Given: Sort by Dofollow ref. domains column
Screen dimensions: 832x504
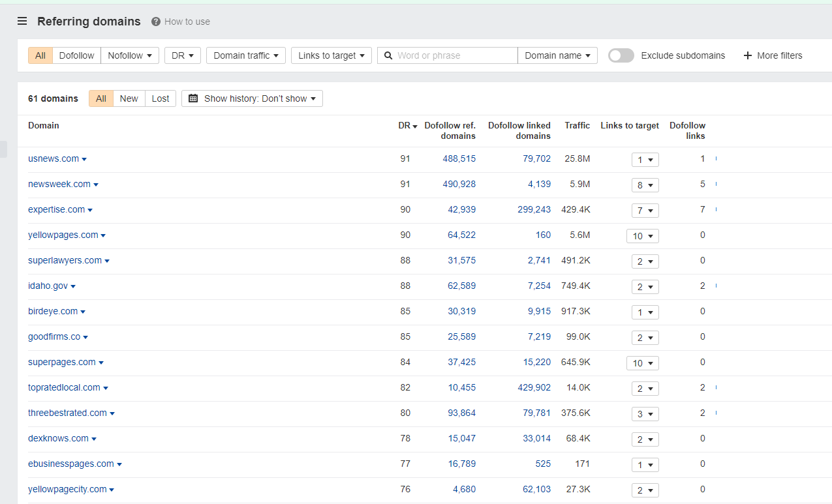Looking at the screenshot, I should pos(450,130).
